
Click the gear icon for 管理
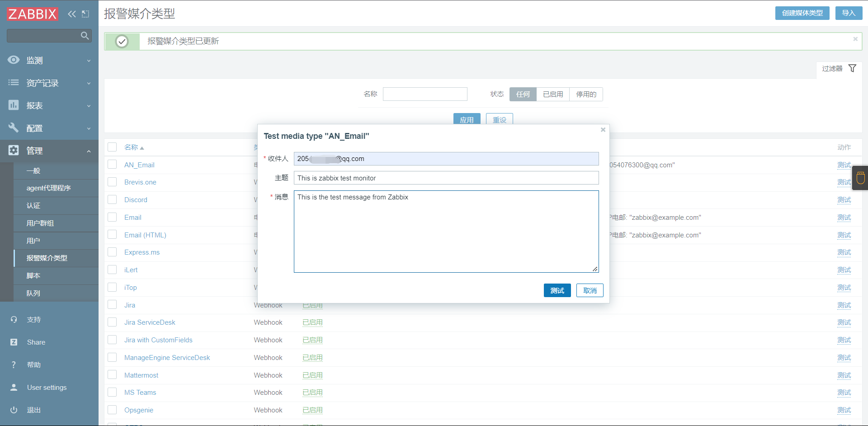(x=14, y=150)
